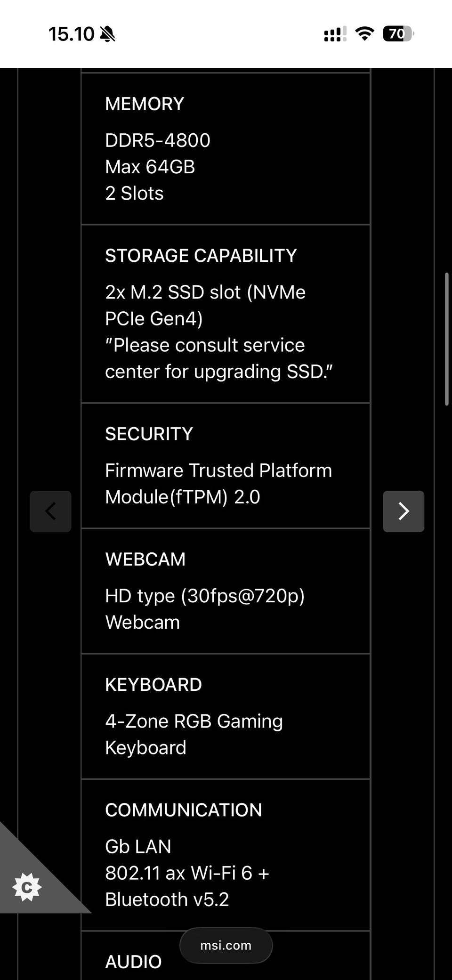Open the msi.com address pill
Viewport: 452px width, 980px height.
click(226, 945)
